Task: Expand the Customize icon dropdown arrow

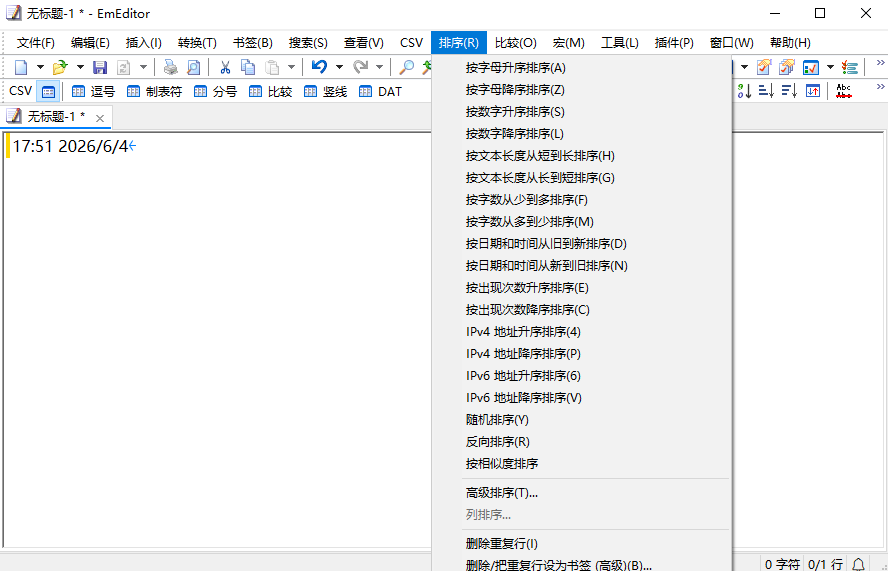Action: tap(830, 67)
